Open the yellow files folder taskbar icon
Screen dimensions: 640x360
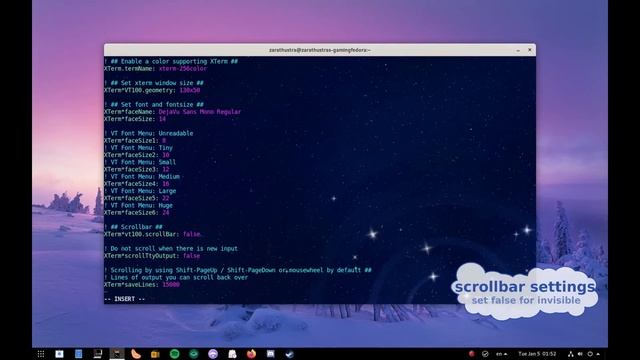[x=155, y=354]
